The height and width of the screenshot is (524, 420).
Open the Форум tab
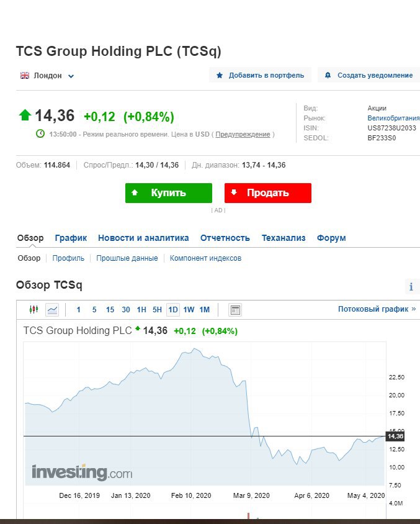pos(331,238)
